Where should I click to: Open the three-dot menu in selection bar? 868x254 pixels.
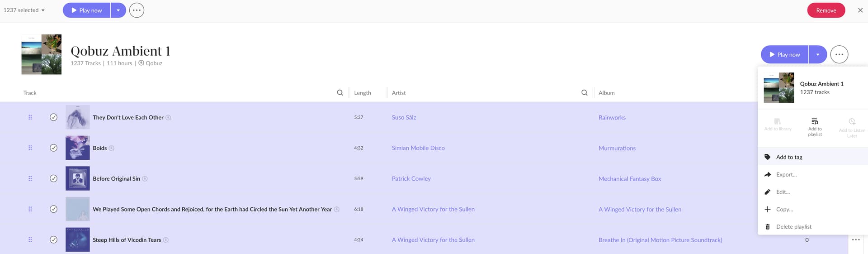pos(137,10)
